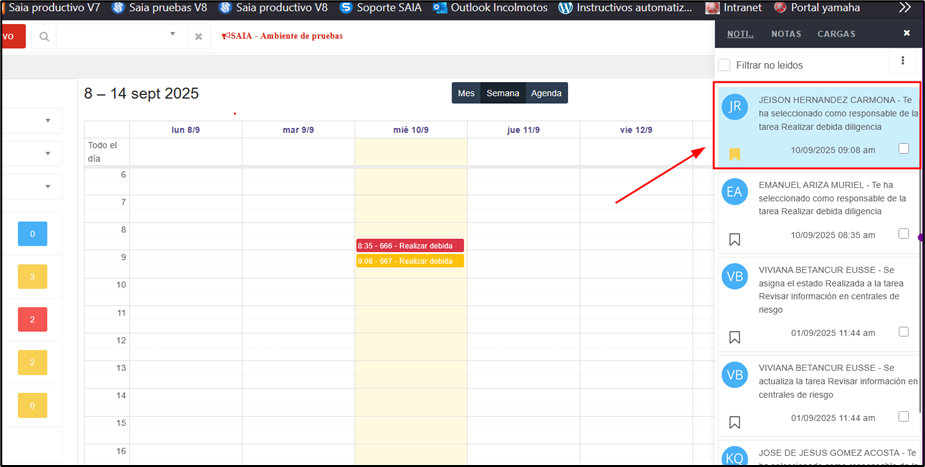This screenshot has height=467, width=925.
Task: Close the notifications side panel
Action: [x=906, y=33]
